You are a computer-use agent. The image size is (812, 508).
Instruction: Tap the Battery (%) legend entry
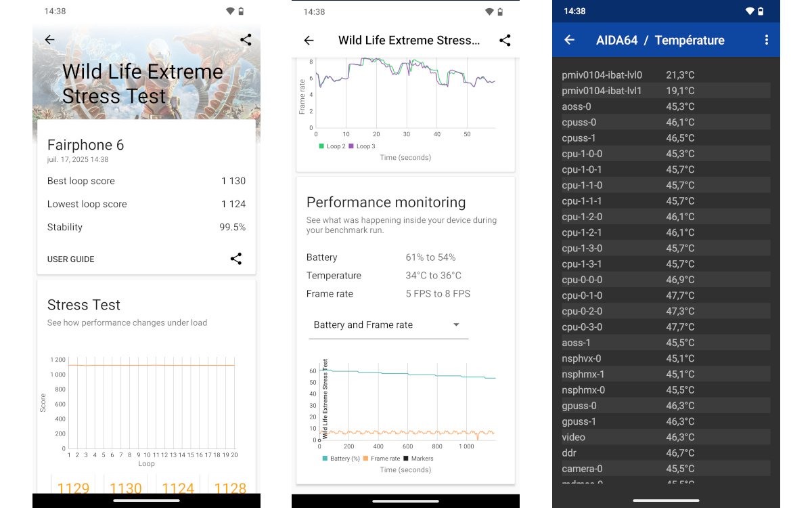coord(341,459)
